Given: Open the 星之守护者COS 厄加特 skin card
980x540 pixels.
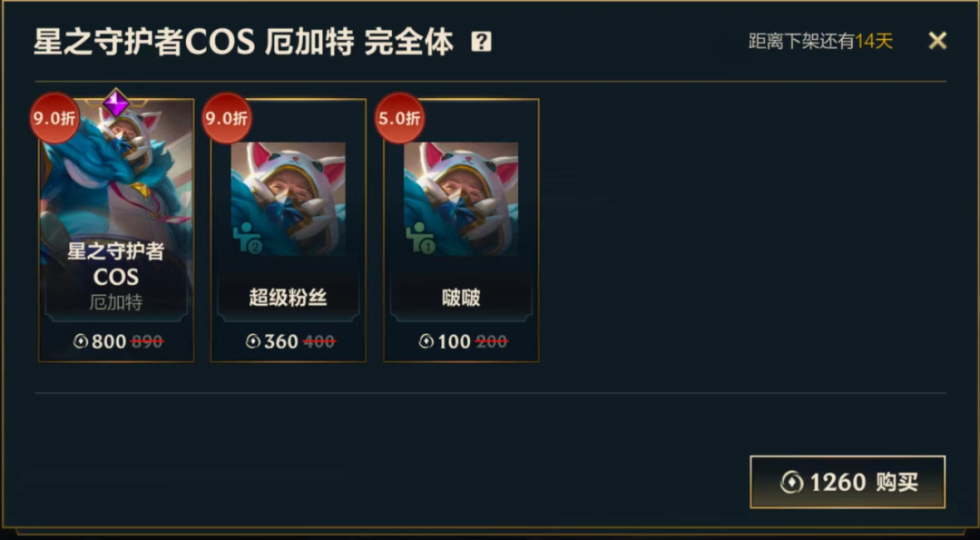Looking at the screenshot, I should 116,231.
